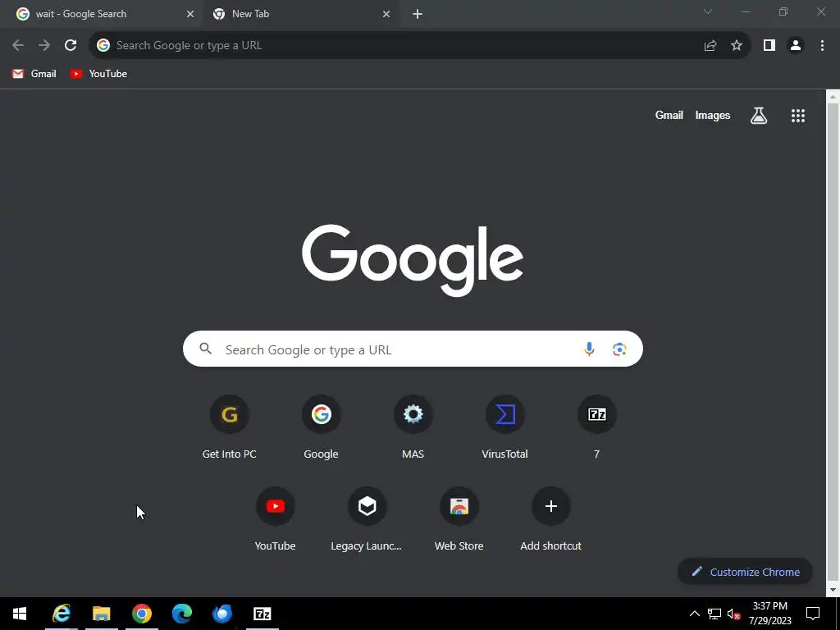The image size is (840, 630).
Task: Open the YouTube bookmark in bookmarks bar
Action: click(98, 74)
